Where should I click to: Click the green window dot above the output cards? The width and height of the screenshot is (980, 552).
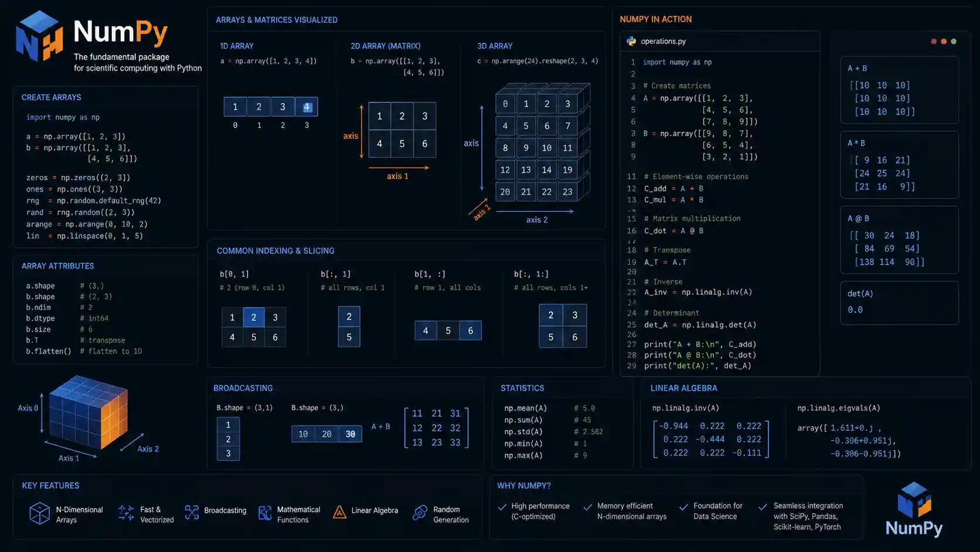coord(954,41)
